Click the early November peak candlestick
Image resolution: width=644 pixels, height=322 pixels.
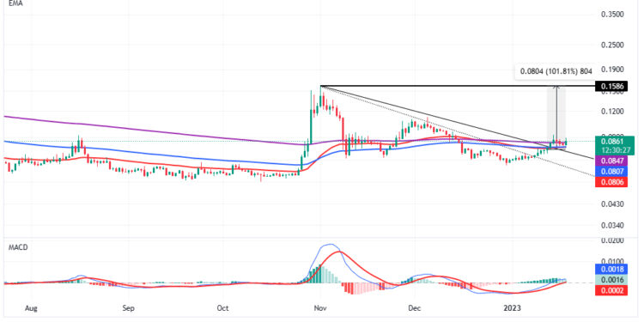pos(320,98)
